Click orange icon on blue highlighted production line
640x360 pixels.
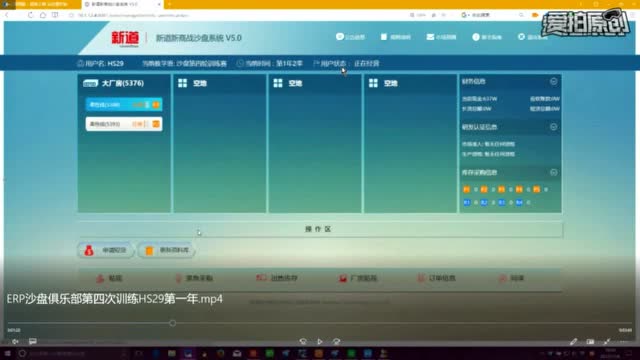point(156,105)
